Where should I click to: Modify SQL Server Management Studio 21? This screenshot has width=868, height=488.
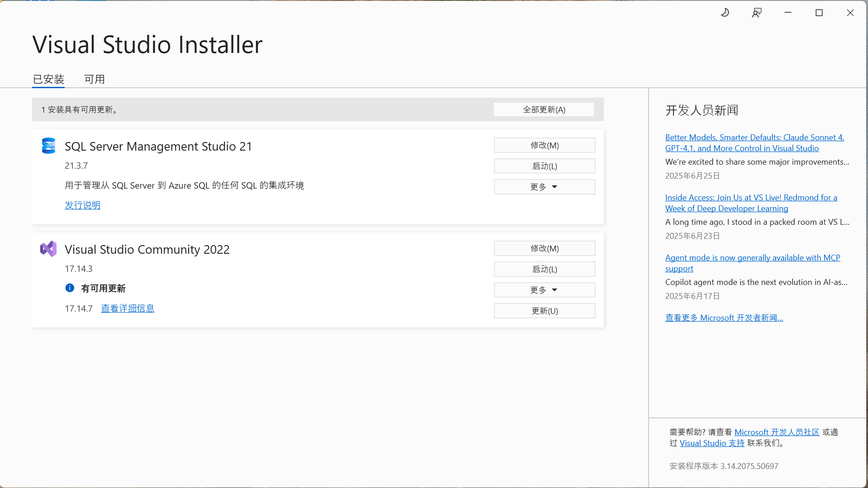(545, 145)
